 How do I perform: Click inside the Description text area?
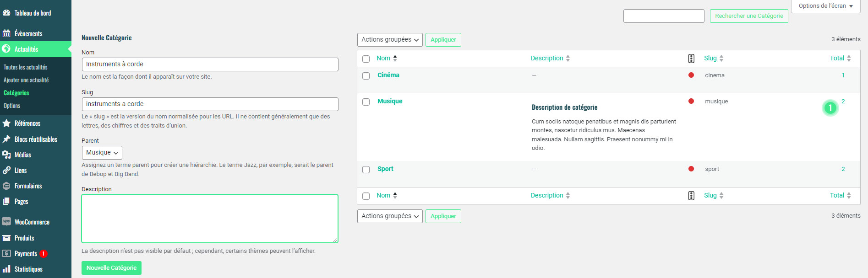click(210, 219)
